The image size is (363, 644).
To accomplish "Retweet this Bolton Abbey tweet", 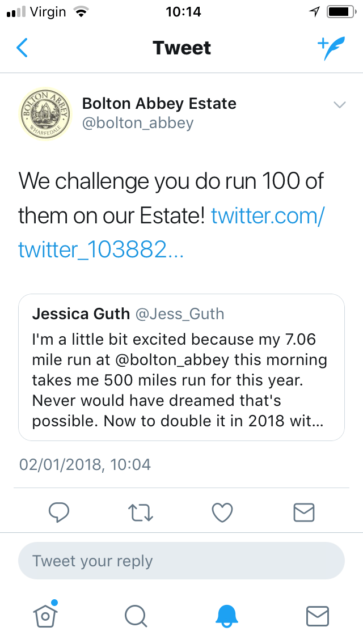I will tap(140, 512).
